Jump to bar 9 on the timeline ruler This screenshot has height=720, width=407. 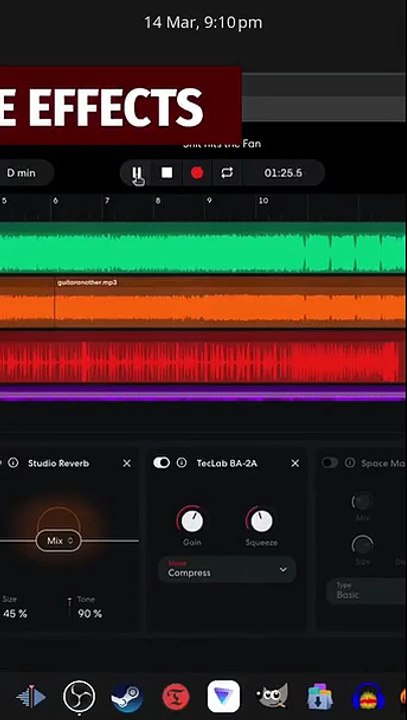(x=209, y=201)
